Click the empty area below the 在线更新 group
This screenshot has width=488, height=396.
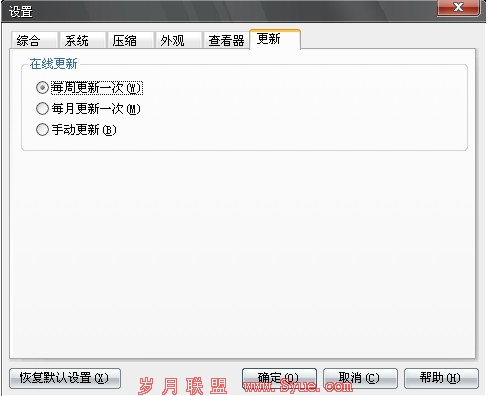click(242, 253)
